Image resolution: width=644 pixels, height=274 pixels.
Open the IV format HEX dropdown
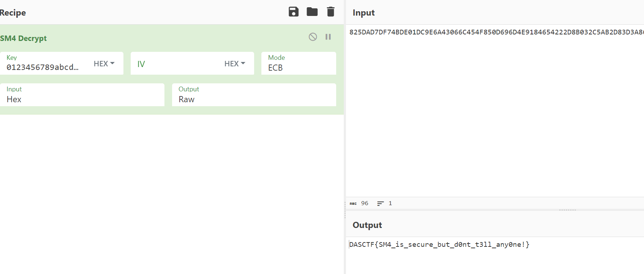235,64
